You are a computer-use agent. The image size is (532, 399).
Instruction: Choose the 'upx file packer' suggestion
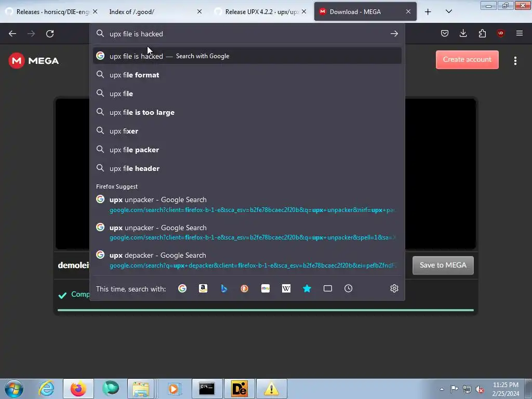tap(247, 150)
